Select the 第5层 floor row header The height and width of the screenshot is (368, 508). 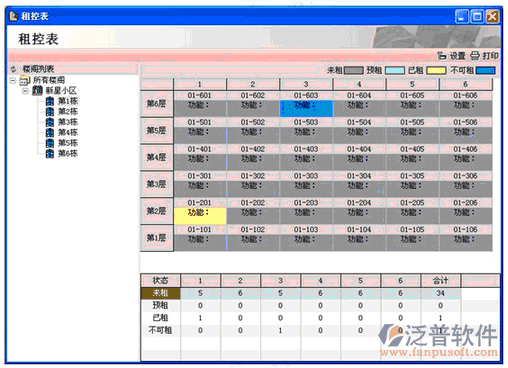point(157,131)
